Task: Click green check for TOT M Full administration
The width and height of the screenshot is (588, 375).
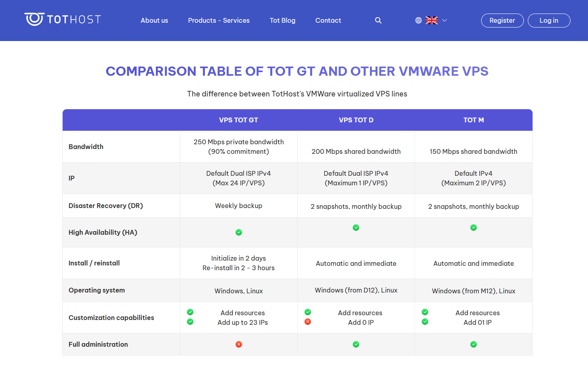Action: tap(474, 344)
